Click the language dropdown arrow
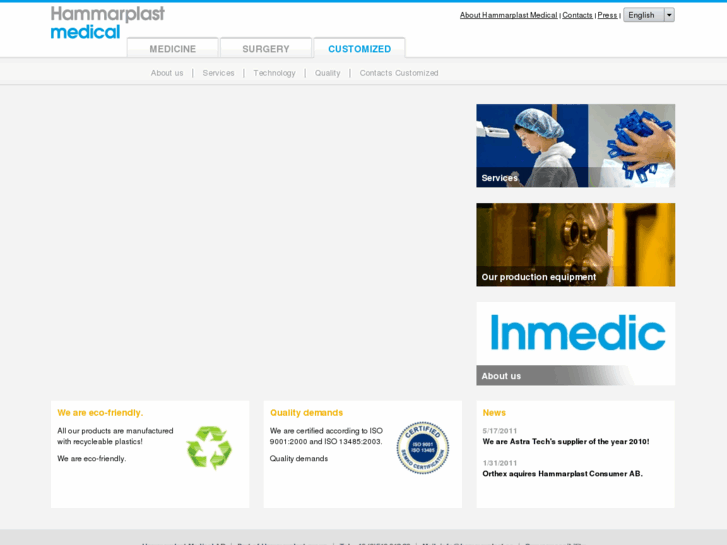 coord(669,15)
